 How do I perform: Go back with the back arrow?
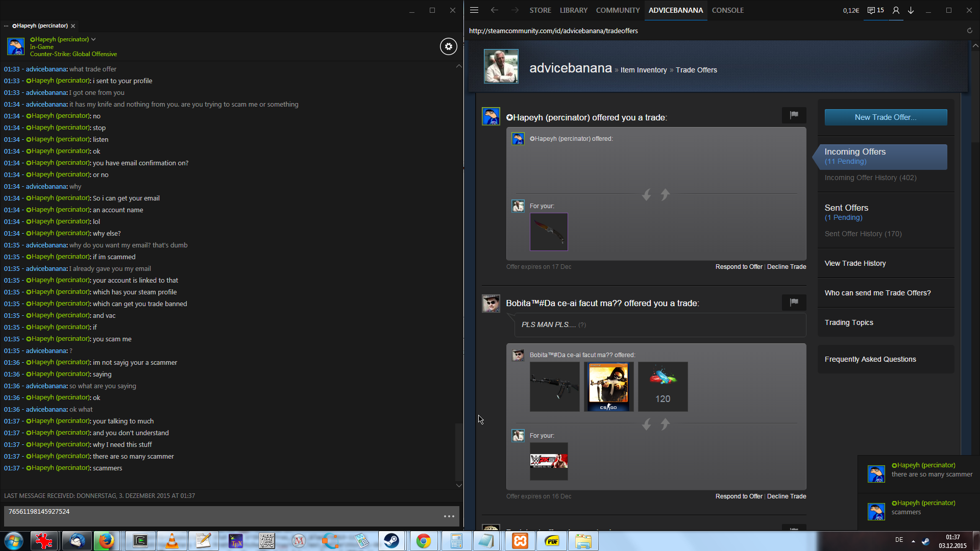coord(494,10)
